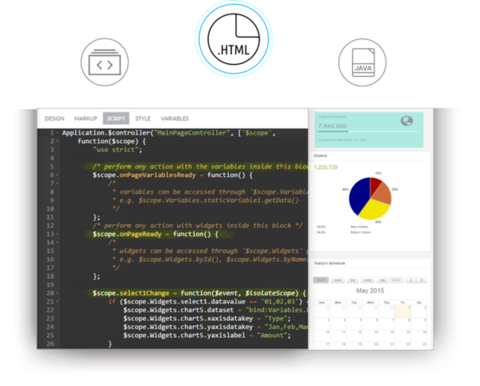Select the highlighted day in May 2015 calendar
The image size is (480, 386).
(403, 312)
